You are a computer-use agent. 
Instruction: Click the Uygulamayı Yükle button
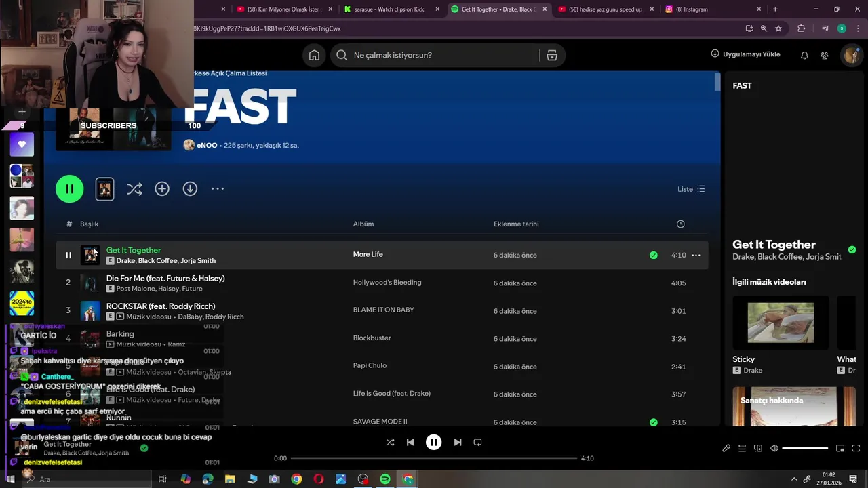click(745, 54)
